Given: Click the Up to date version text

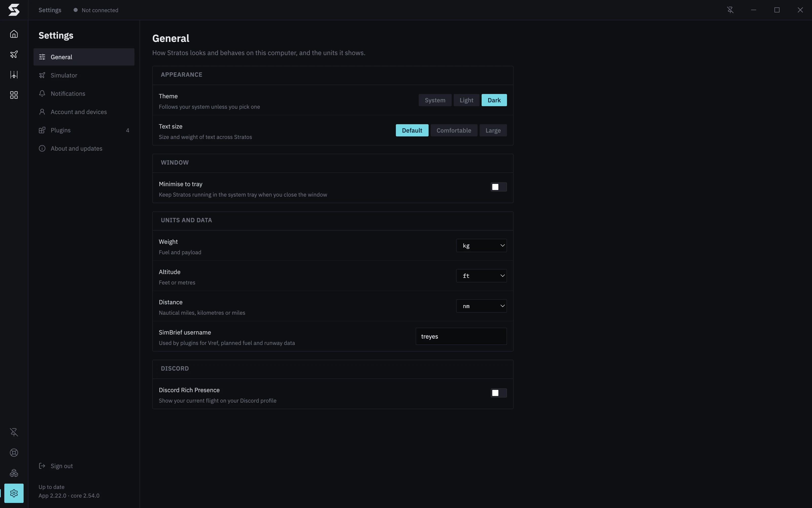Looking at the screenshot, I should tap(51, 487).
